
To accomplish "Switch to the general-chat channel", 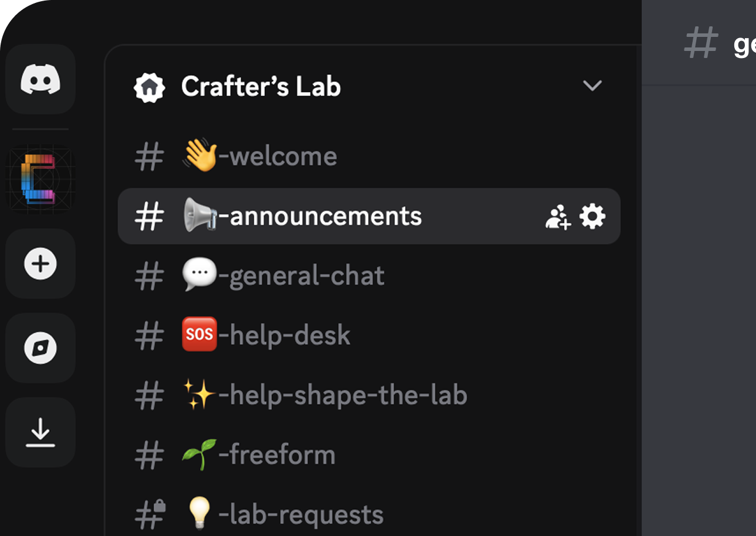I will [306, 276].
